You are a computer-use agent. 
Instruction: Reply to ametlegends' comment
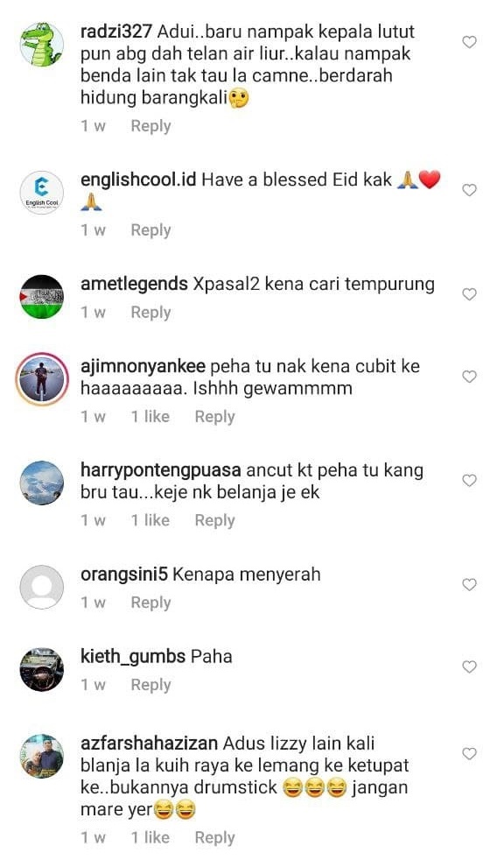point(150,313)
